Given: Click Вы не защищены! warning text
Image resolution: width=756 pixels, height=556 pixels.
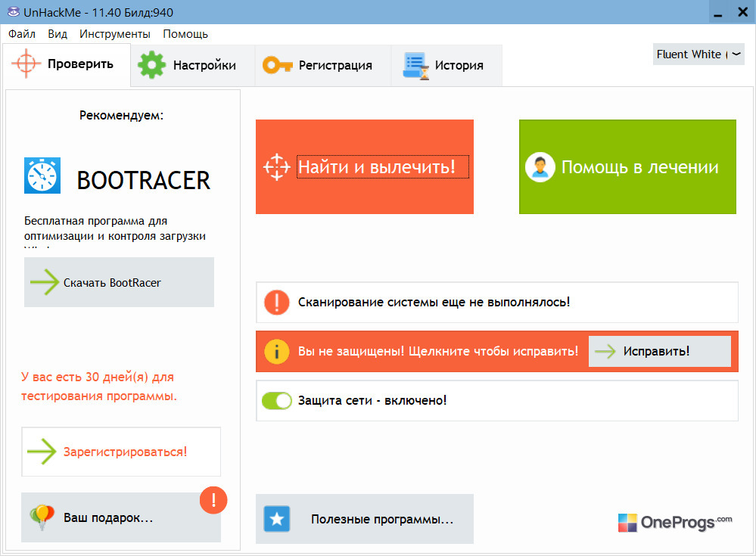Looking at the screenshot, I should [x=438, y=351].
